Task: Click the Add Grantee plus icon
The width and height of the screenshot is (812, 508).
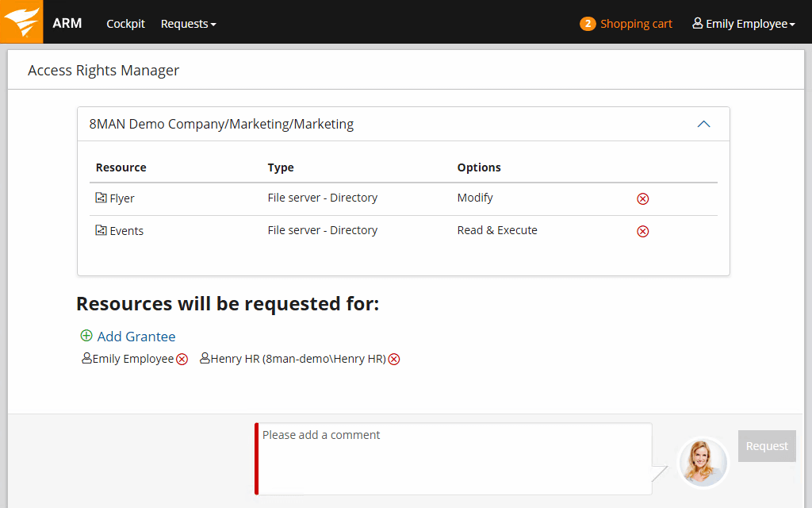Action: (86, 336)
